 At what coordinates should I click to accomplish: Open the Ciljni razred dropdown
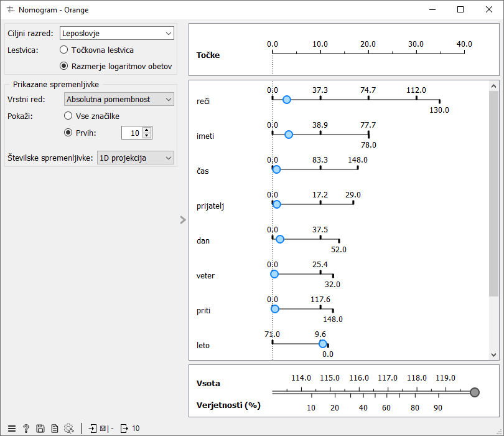pos(117,34)
